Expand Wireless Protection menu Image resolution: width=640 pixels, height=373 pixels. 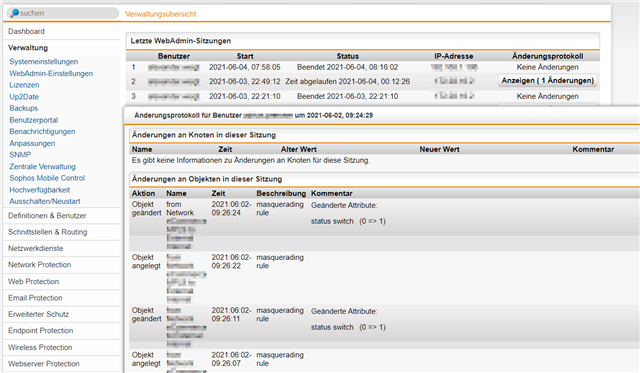40,347
